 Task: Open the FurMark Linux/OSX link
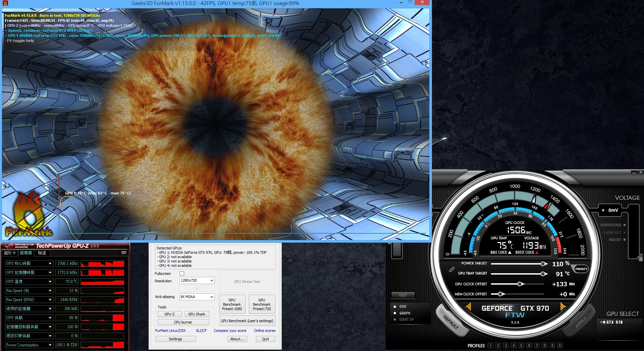click(x=170, y=331)
